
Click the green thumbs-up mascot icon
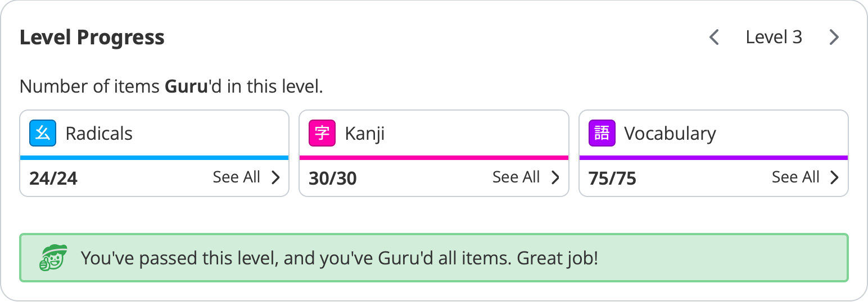coord(53,258)
